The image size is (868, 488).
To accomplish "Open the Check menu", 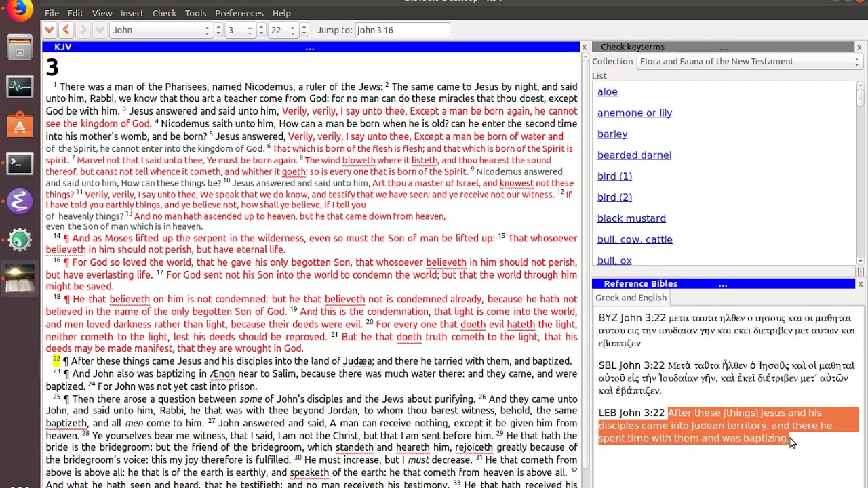I will point(164,13).
